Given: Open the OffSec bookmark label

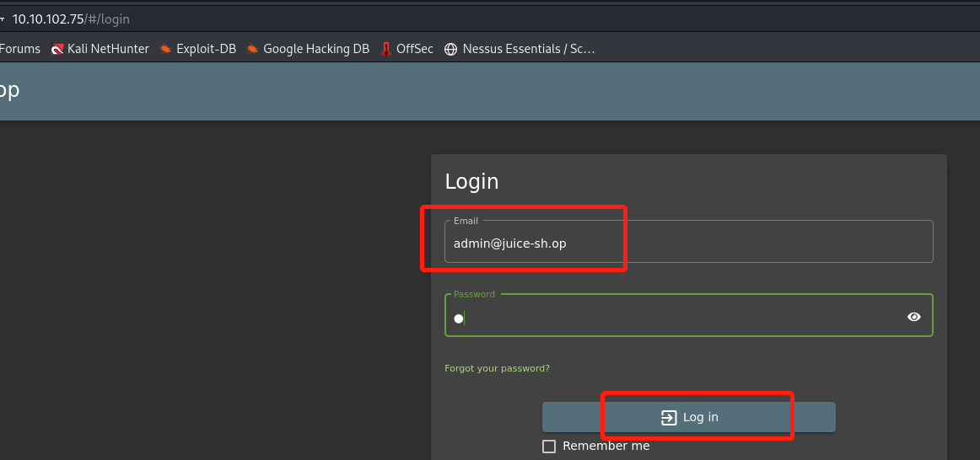Looking at the screenshot, I should (414, 49).
